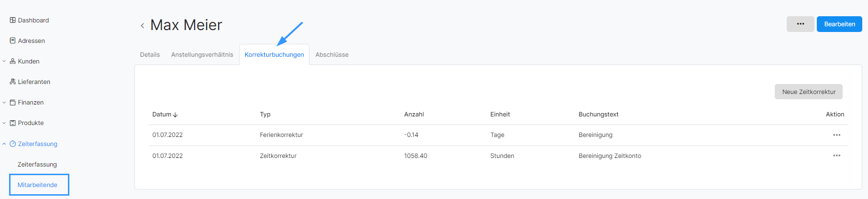The image size is (868, 199).
Task: Open action menu for Ferienkorrektur row
Action: coord(836,135)
